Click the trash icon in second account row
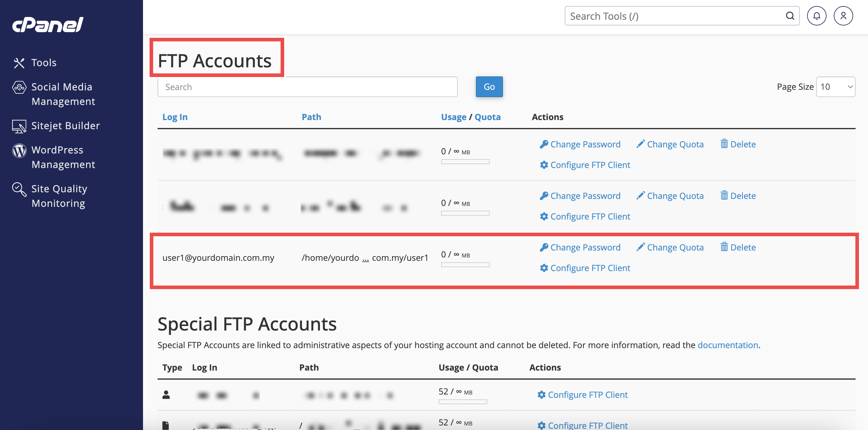This screenshot has width=868, height=430. pos(724,195)
